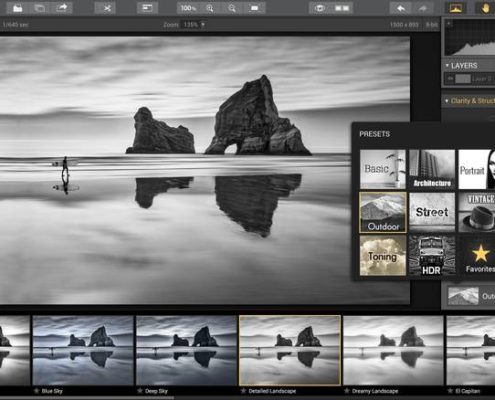
Task: Choose the Vintage preset category
Action: point(477,212)
